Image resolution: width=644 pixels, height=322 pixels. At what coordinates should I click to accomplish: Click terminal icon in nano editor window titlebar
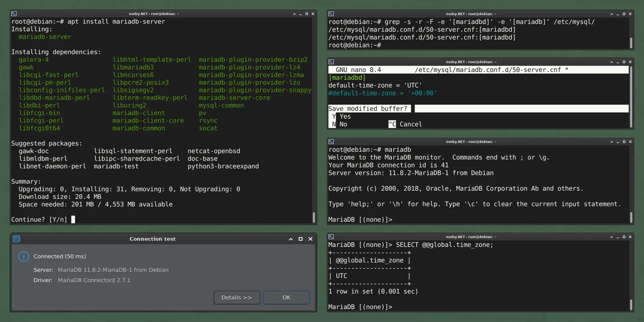pyautogui.click(x=331, y=62)
